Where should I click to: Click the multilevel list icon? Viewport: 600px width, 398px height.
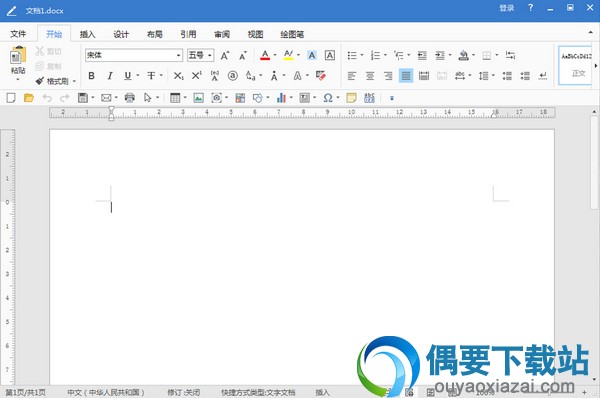tap(399, 55)
